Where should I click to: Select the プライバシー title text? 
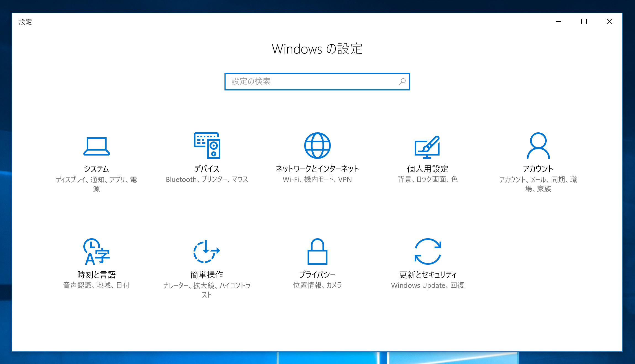317,275
